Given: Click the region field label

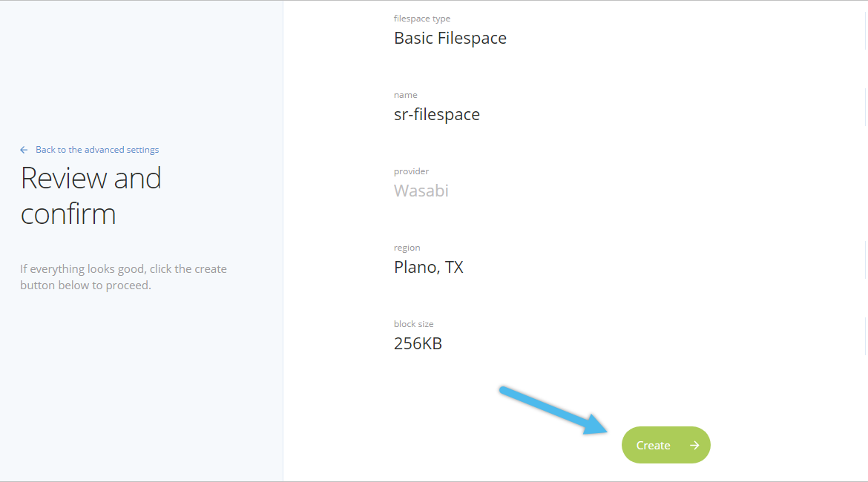Looking at the screenshot, I should pyautogui.click(x=407, y=248).
